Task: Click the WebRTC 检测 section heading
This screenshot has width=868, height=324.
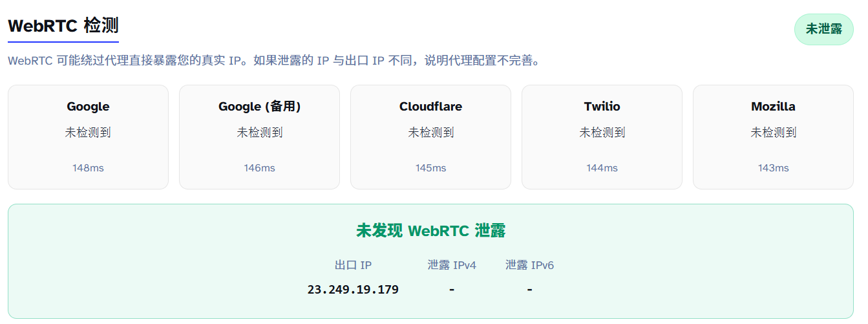Action: coord(63,27)
